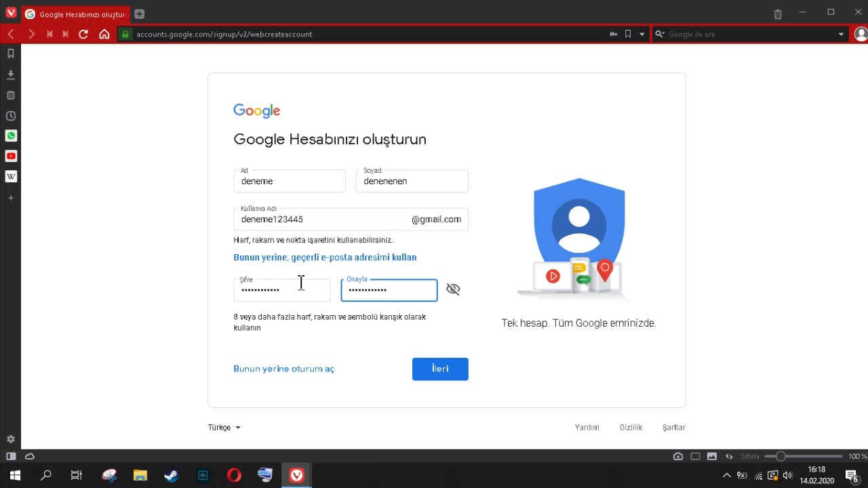Open the Şartlar link
The image size is (868, 488).
coord(674,428)
